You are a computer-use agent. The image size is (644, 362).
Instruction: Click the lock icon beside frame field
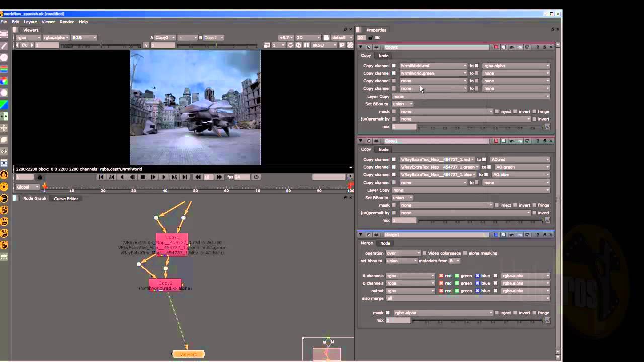pyautogui.click(x=40, y=177)
